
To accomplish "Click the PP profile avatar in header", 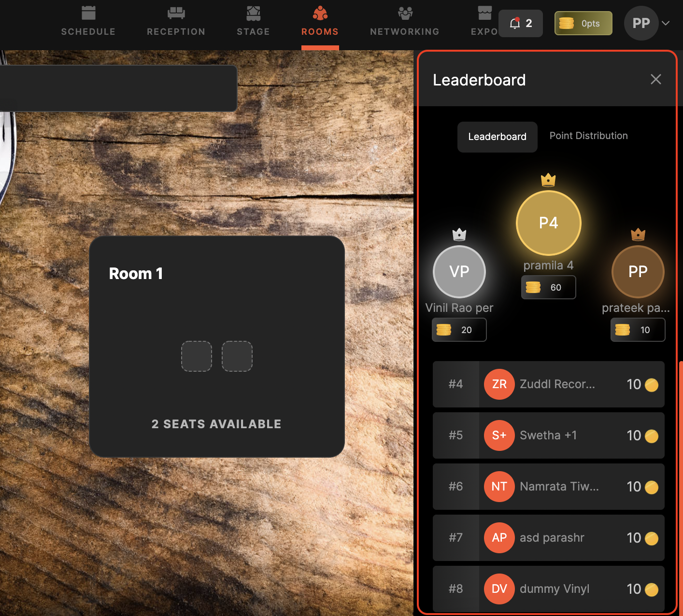I will pyautogui.click(x=641, y=23).
